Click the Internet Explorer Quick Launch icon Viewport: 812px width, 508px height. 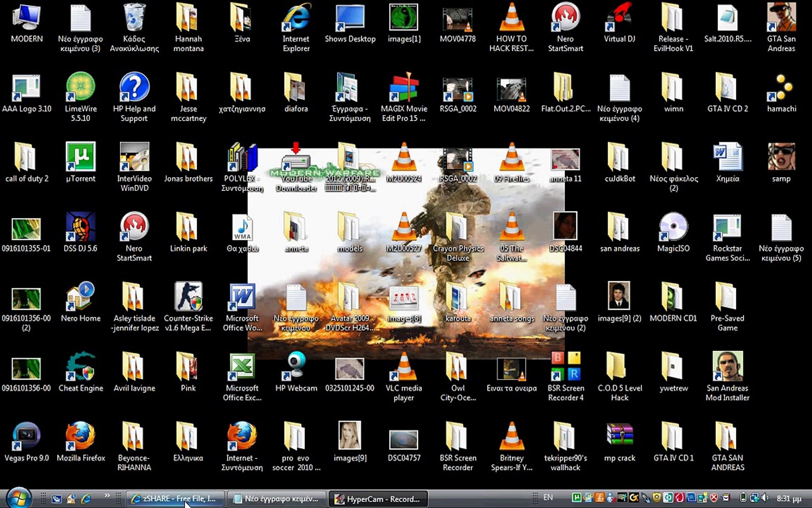86,499
